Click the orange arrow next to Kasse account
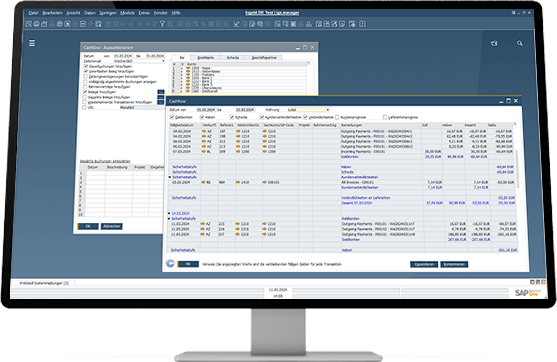This screenshot has width=557, height=362. click(x=188, y=68)
